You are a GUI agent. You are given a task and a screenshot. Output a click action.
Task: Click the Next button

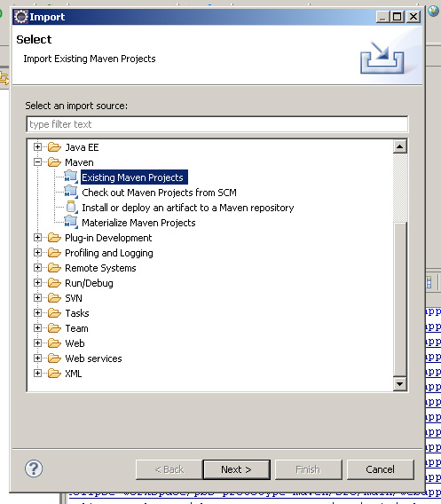tap(236, 469)
